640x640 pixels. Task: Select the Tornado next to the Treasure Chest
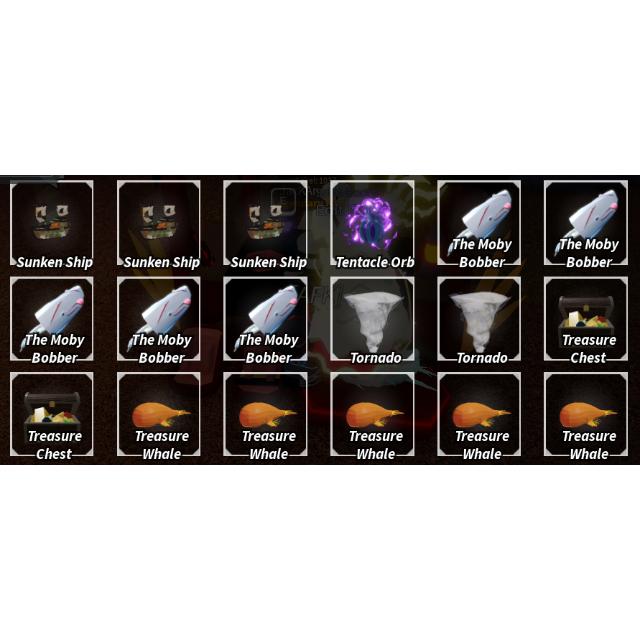click(x=479, y=319)
